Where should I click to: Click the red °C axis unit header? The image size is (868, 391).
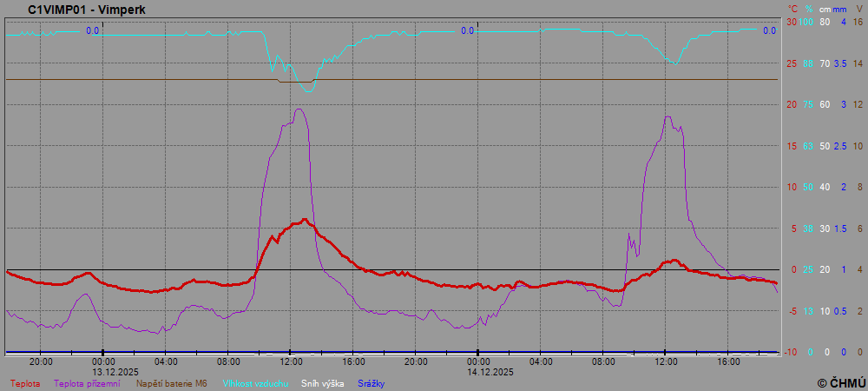click(x=792, y=9)
